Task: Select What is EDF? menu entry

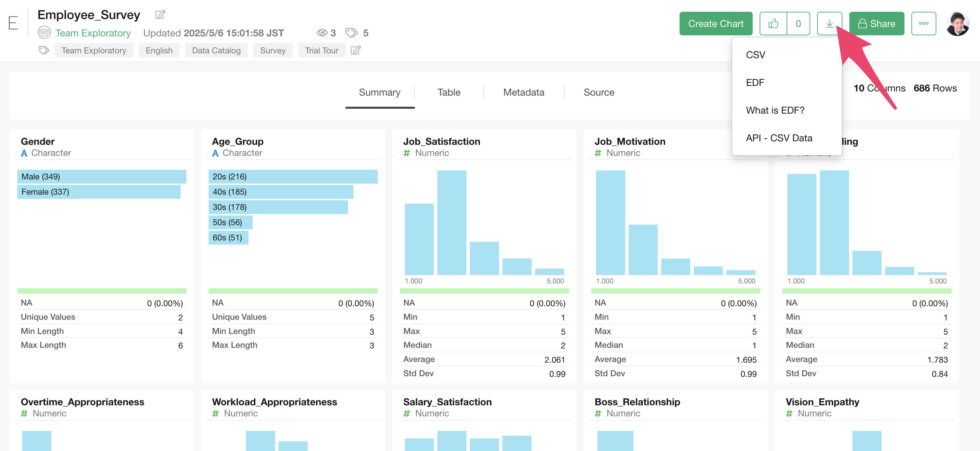Action: tap(775, 110)
